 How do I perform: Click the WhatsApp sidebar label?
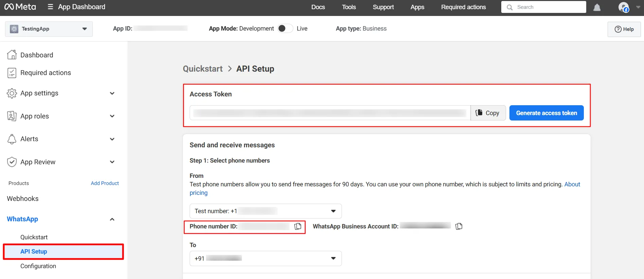click(x=22, y=219)
